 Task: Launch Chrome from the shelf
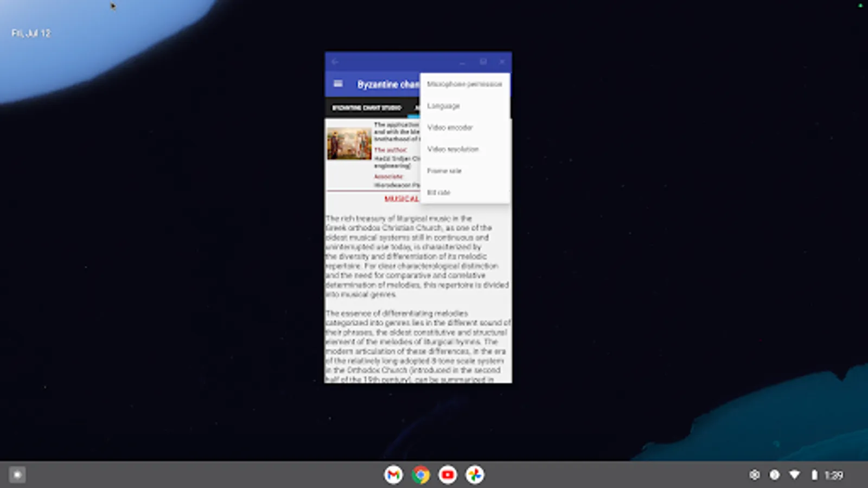click(420, 474)
